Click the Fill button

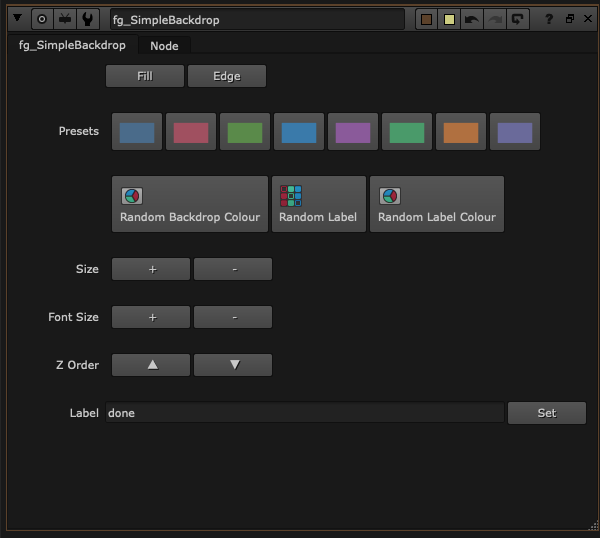click(x=145, y=76)
